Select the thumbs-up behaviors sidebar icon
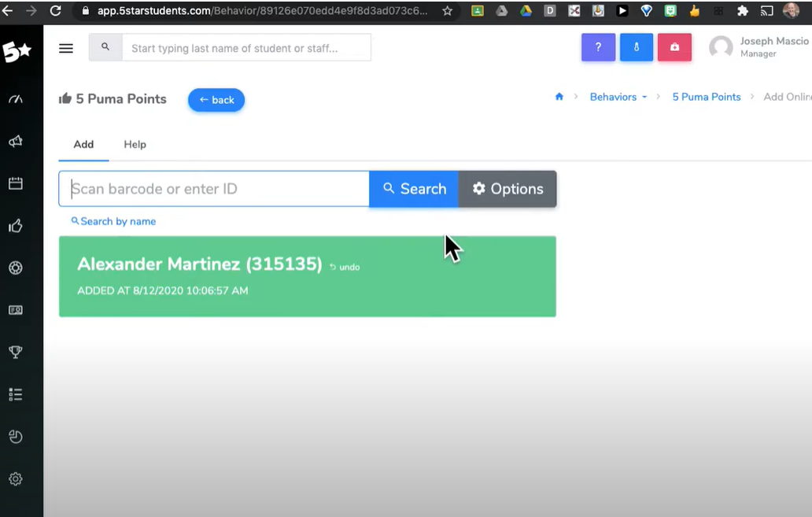This screenshot has width=812, height=517. tap(15, 226)
